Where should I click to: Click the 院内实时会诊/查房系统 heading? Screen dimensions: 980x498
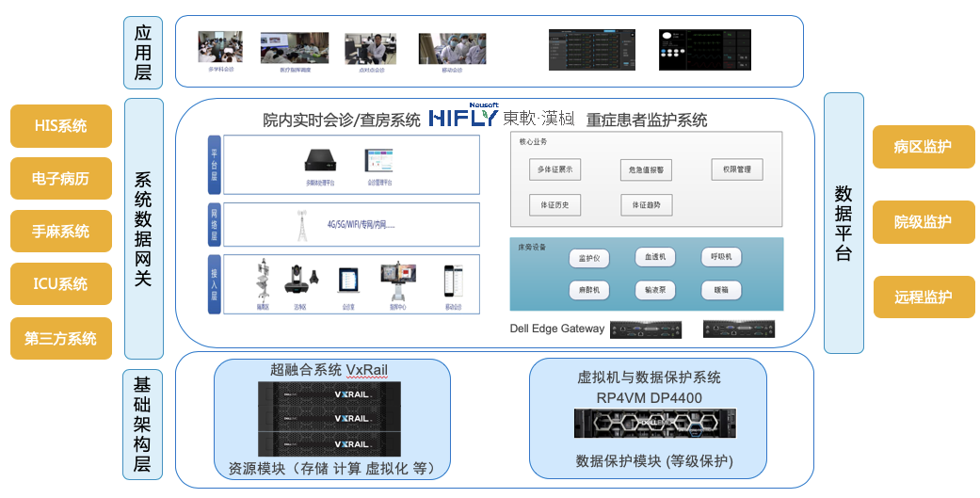[x=342, y=120]
